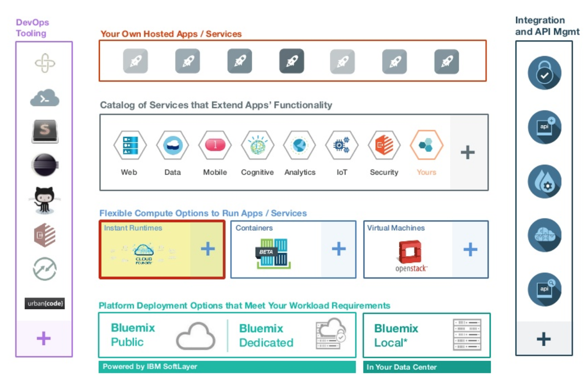Click 'Flexible Compute Options to Run Apps / Services' heading
This screenshot has width=588, height=375.
(203, 213)
